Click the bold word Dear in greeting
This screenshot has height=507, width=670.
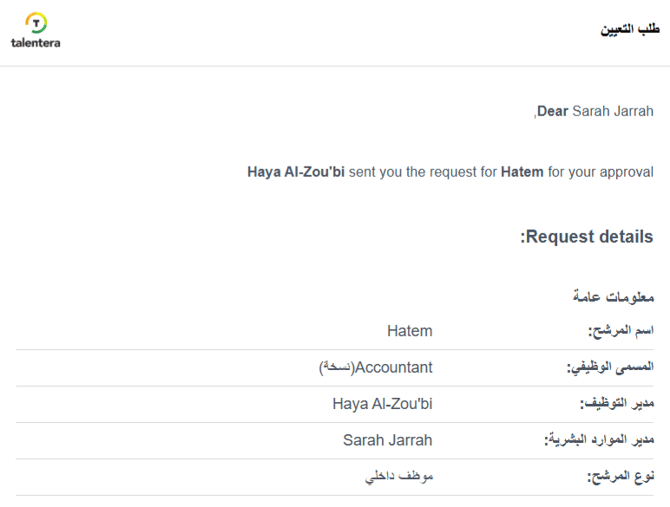[x=553, y=111]
